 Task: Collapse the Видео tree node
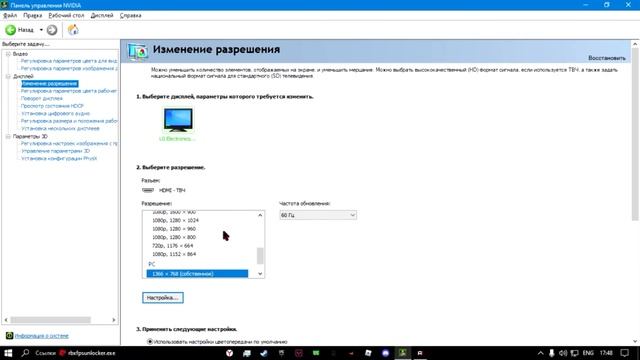pyautogui.click(x=8, y=54)
